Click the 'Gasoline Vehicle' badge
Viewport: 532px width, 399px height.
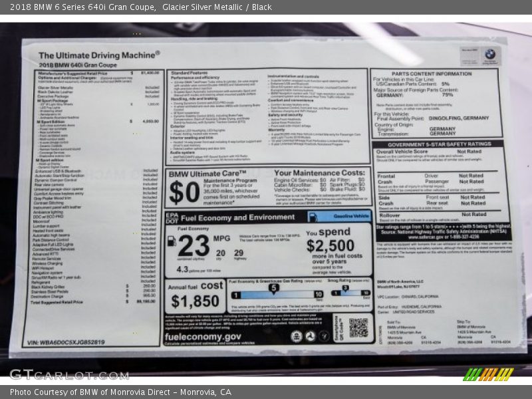pos(339,217)
